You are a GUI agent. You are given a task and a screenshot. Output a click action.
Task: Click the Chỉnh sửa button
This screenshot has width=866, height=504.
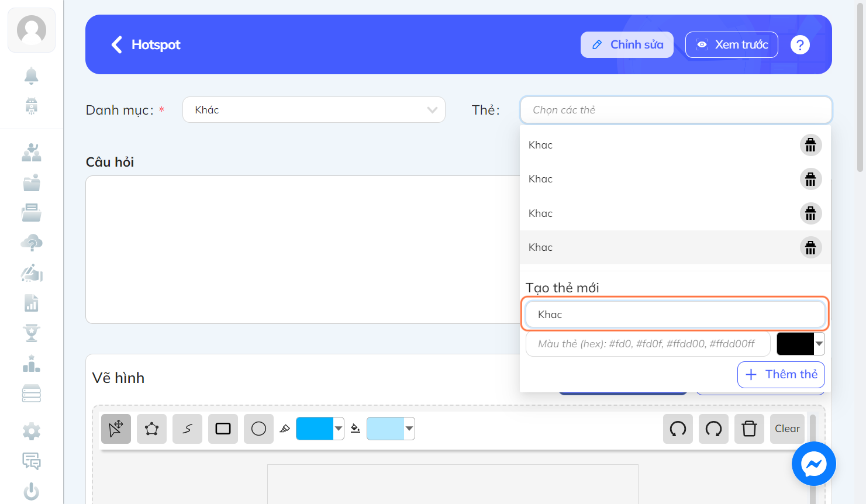(627, 44)
